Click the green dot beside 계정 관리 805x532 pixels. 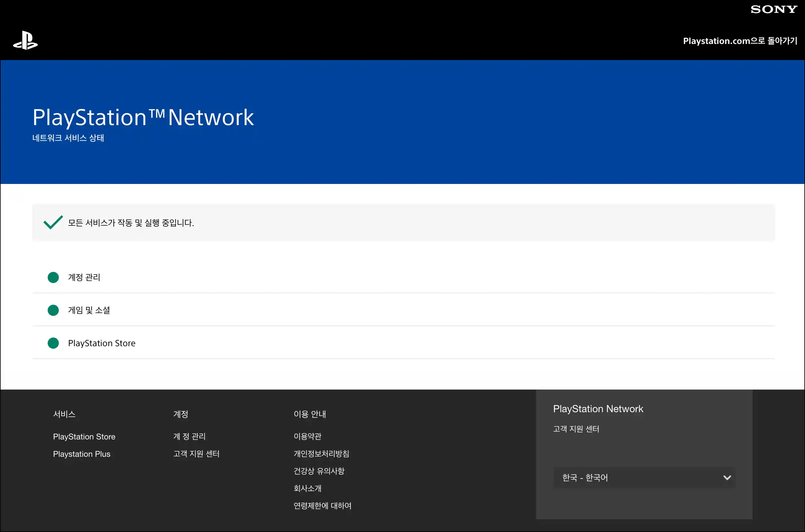[53, 277]
